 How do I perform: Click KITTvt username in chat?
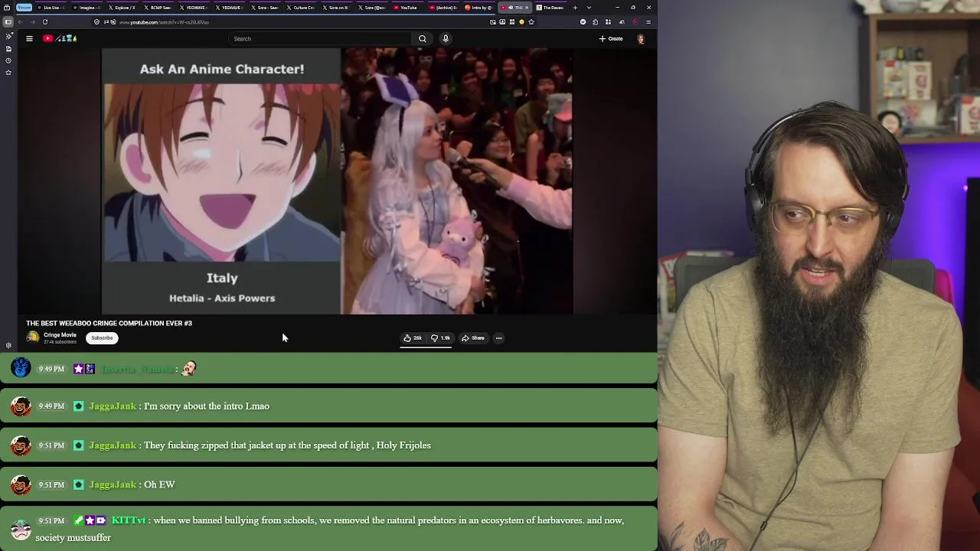[x=129, y=520]
